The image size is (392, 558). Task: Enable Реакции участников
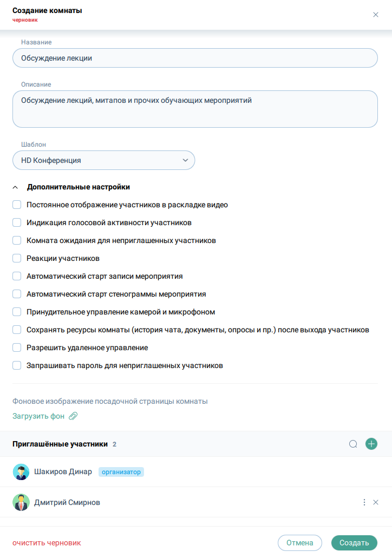[17, 258]
